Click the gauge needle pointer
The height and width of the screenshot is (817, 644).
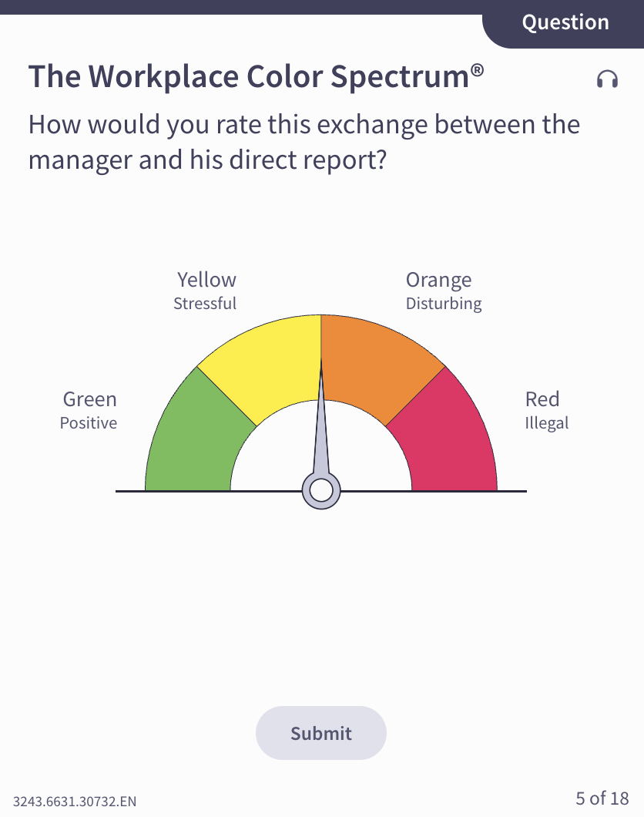[321, 432]
